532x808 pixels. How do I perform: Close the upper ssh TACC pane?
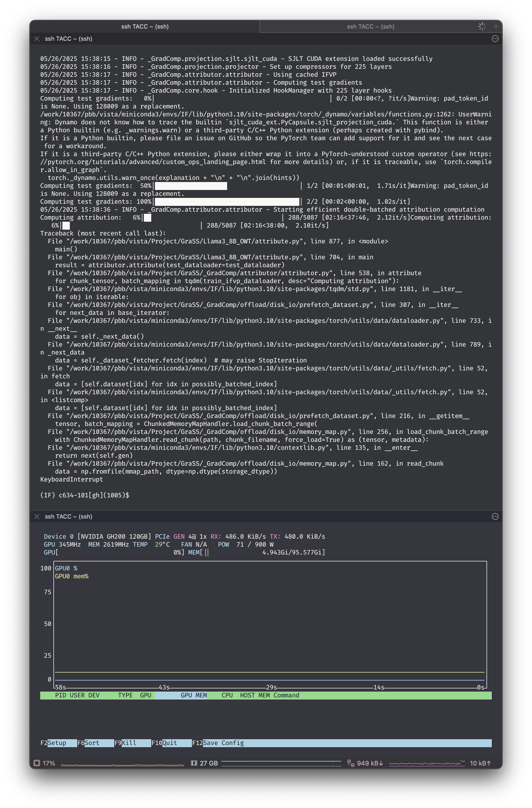37,39
